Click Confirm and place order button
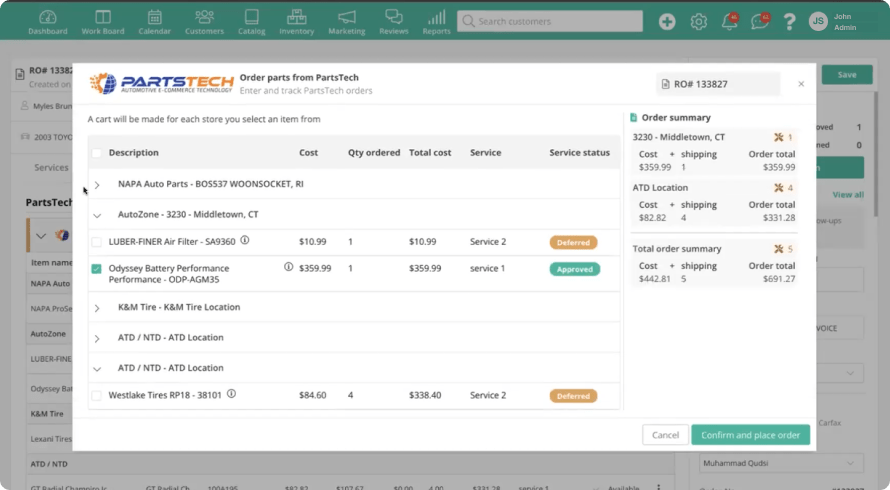The width and height of the screenshot is (890, 490). coord(750,435)
